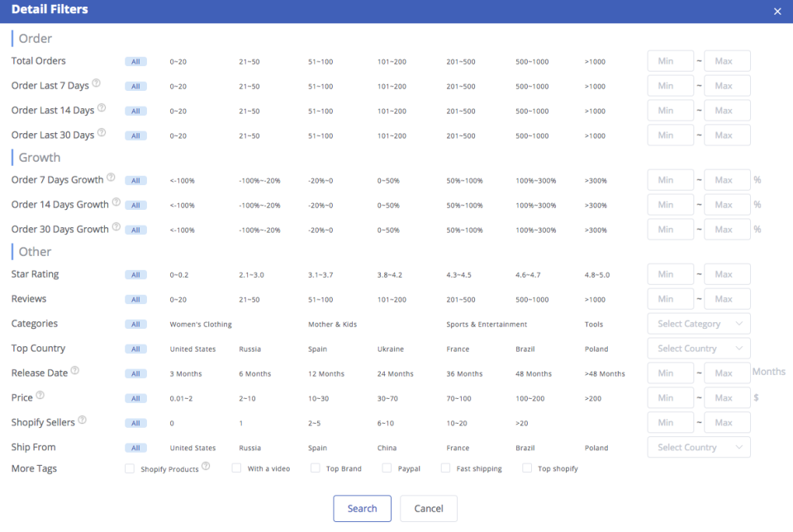Check the Top Brand tag

315,468
